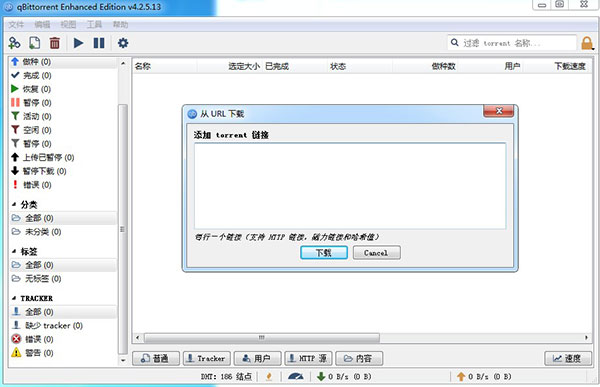The width and height of the screenshot is (600, 387).
Task: Click sidebar scrollbar down arrow
Action: 123,360
